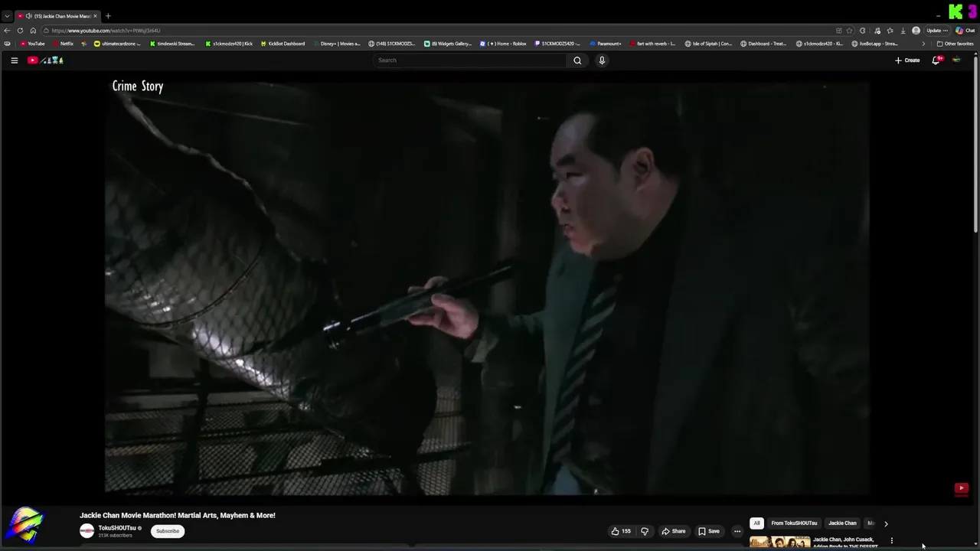This screenshot has height=551, width=980.
Task: Open the Home - Roblox bookmark
Action: pyautogui.click(x=503, y=44)
